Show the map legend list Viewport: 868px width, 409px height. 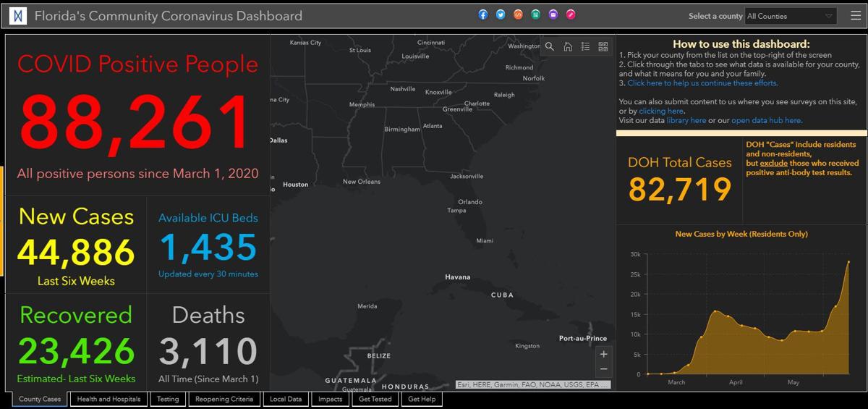click(586, 46)
